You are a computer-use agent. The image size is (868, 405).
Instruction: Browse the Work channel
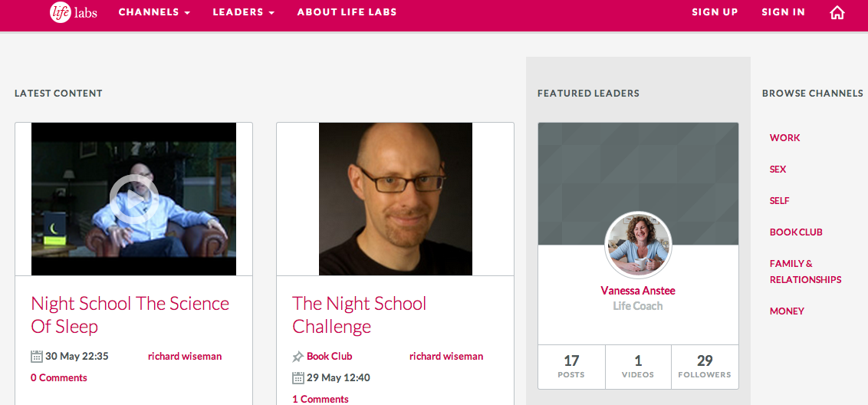tap(784, 138)
